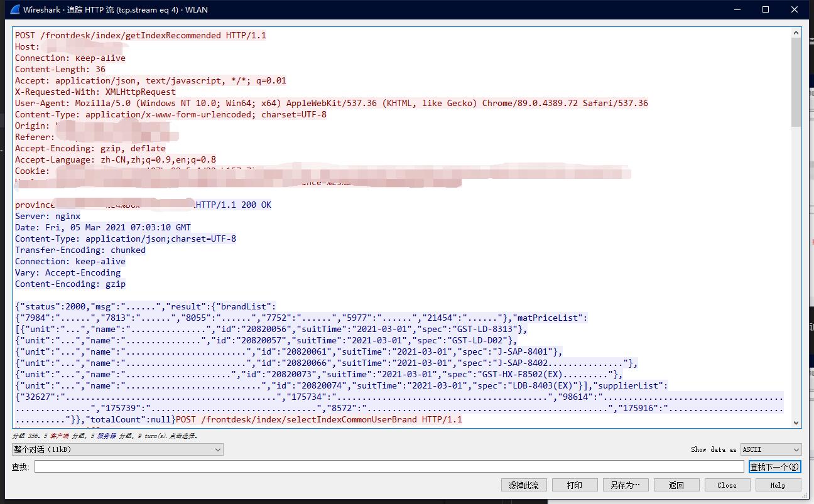Click the 滤掉此流 button
814x504 pixels.
coord(524,485)
